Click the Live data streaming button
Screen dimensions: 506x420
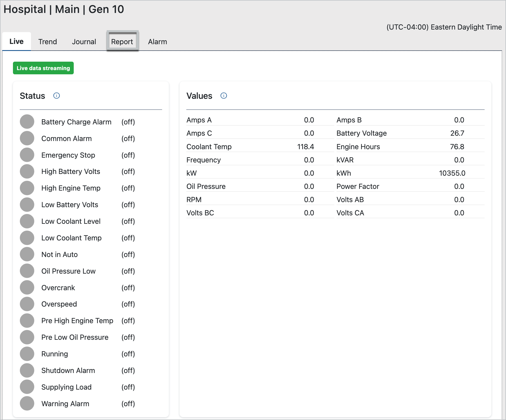coord(43,68)
